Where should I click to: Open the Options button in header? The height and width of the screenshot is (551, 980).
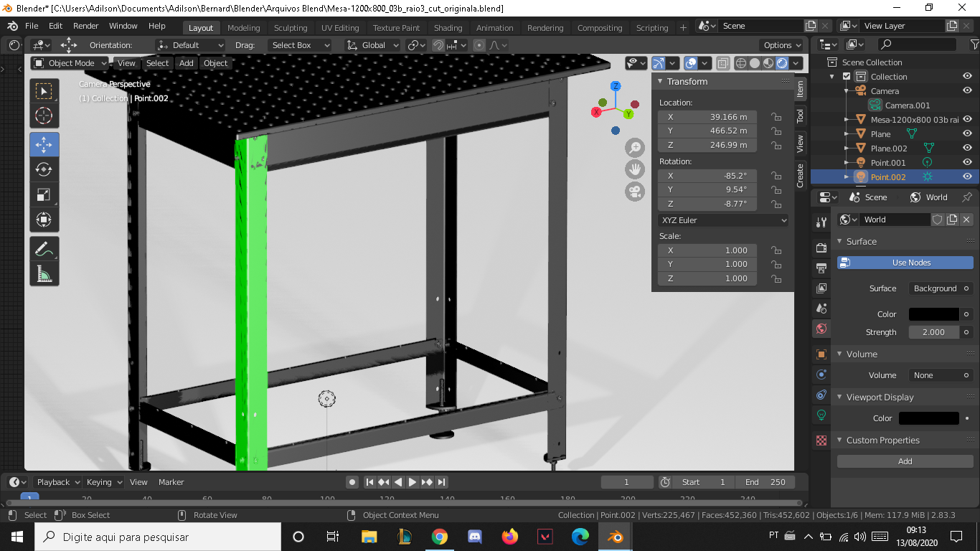click(783, 44)
